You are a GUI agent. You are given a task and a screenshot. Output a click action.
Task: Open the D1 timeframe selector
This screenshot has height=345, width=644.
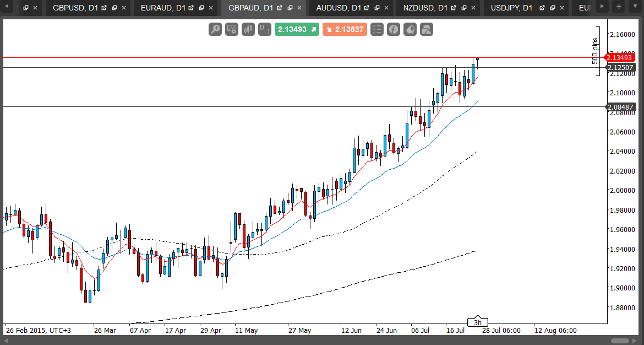coord(265,29)
